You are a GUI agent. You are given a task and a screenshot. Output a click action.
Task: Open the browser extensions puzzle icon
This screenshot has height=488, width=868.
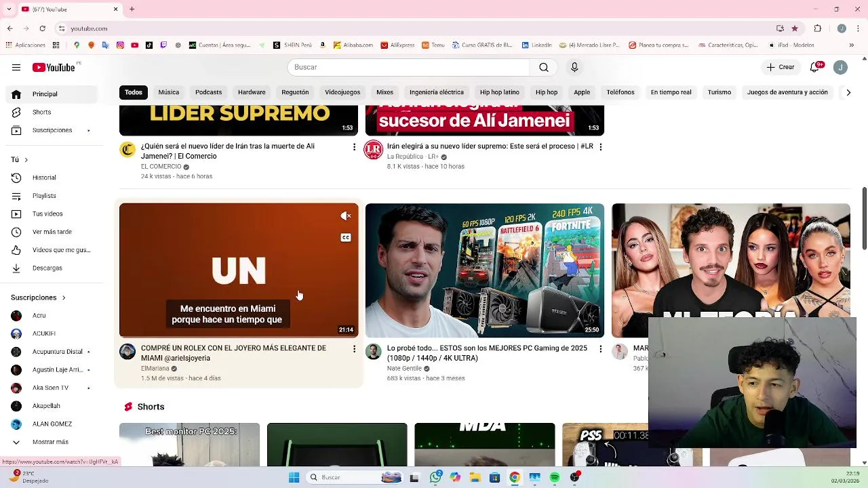click(x=818, y=28)
